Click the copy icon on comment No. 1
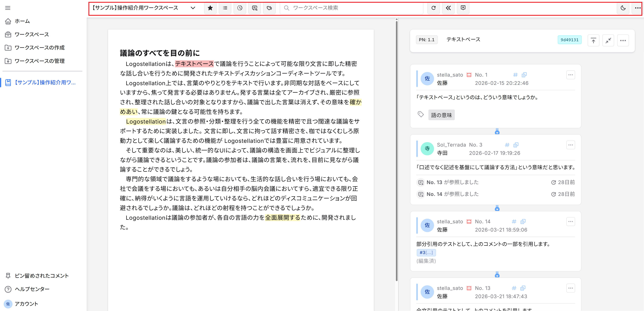Screen dimensions: 644x311 pyautogui.click(x=524, y=75)
